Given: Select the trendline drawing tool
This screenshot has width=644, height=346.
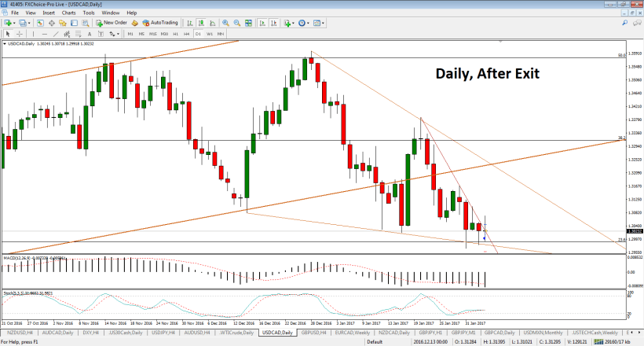Looking at the screenshot, I should [56, 34].
